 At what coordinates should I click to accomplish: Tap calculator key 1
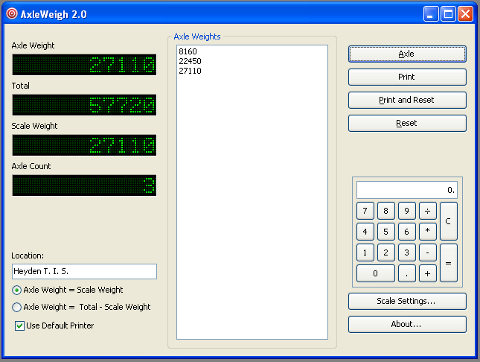point(365,253)
